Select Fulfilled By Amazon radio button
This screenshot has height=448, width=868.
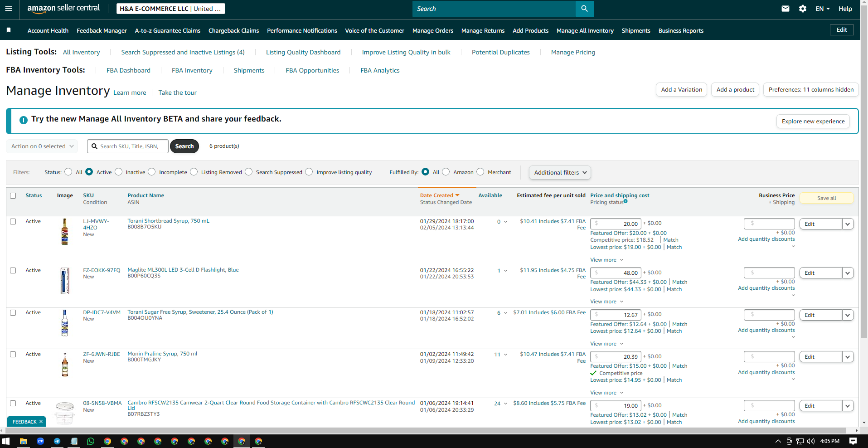(446, 172)
